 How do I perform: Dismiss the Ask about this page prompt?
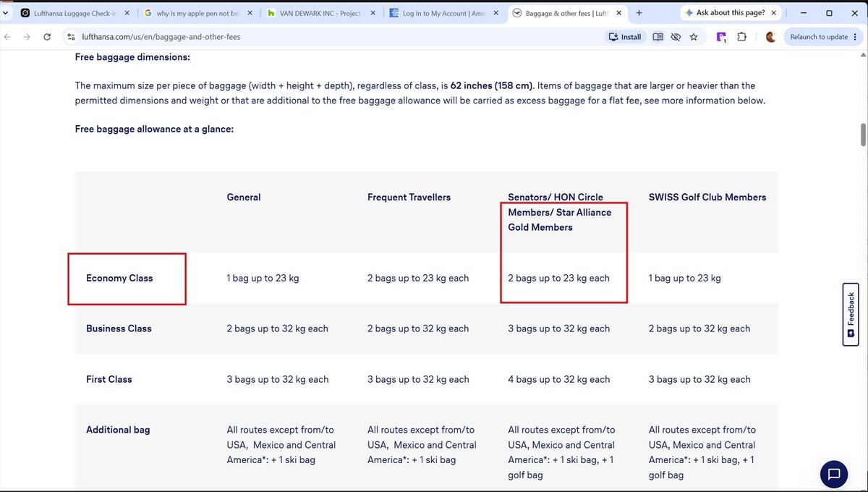775,13
